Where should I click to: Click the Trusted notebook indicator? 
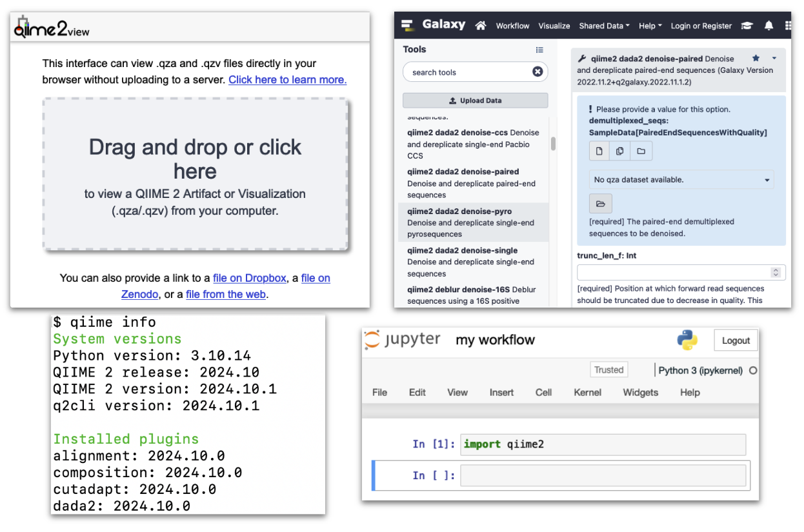click(x=608, y=369)
